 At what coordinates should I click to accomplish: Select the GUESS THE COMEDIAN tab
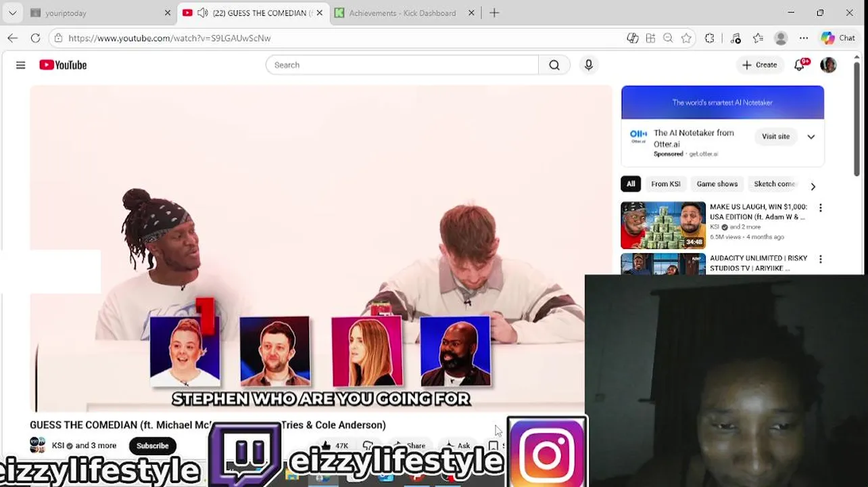(x=254, y=13)
